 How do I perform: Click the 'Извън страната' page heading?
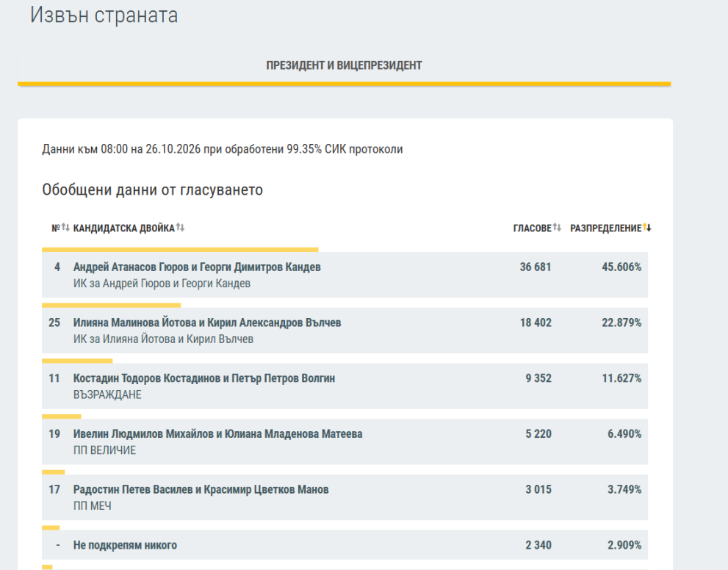pos(104,15)
